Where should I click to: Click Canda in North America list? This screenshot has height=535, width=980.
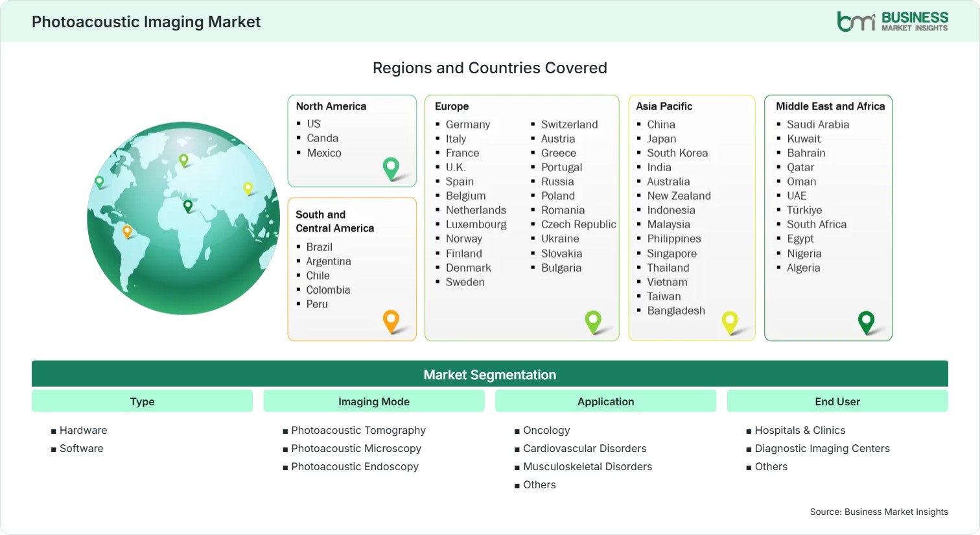[x=322, y=138]
